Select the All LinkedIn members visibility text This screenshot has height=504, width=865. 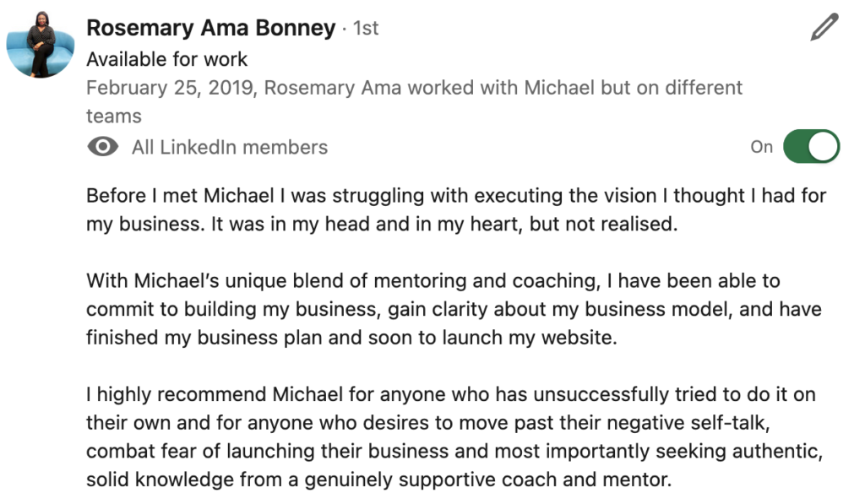tap(230, 147)
